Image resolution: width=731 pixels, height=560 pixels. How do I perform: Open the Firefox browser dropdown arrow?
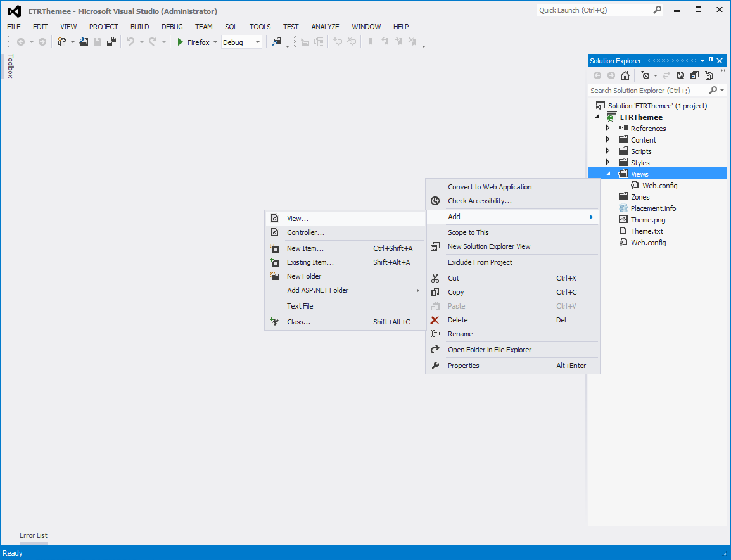pos(215,42)
